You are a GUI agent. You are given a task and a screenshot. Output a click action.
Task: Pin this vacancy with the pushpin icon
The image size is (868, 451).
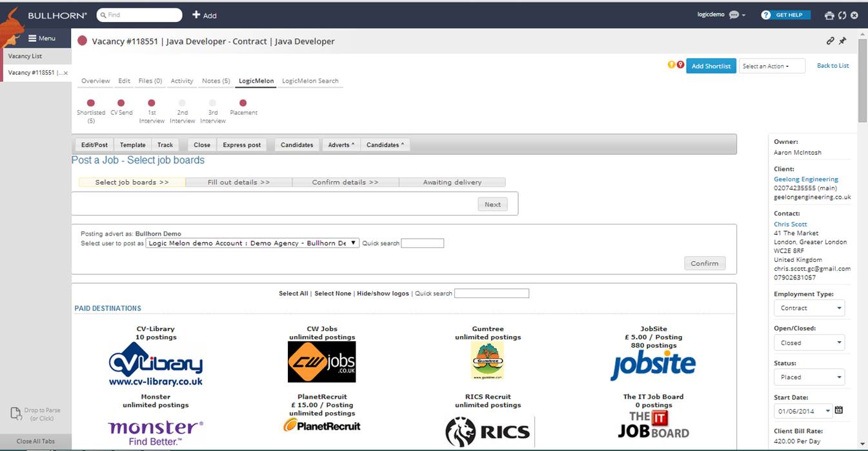pyautogui.click(x=842, y=41)
